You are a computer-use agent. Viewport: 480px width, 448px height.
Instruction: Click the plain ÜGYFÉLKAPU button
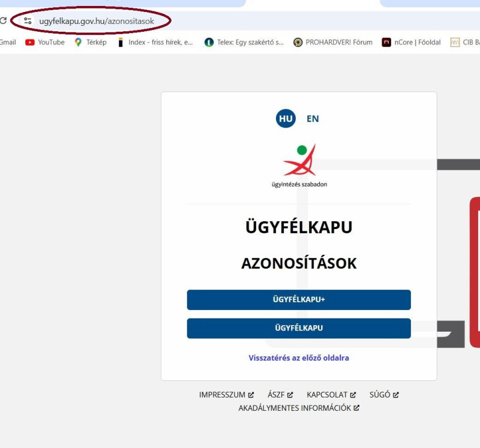coord(299,328)
